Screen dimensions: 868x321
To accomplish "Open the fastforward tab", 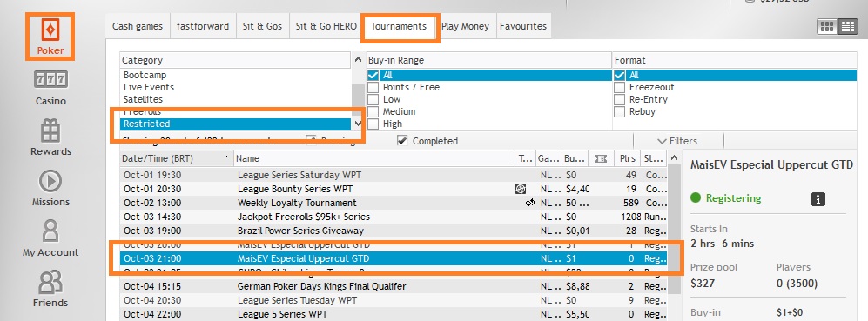I will pyautogui.click(x=203, y=26).
